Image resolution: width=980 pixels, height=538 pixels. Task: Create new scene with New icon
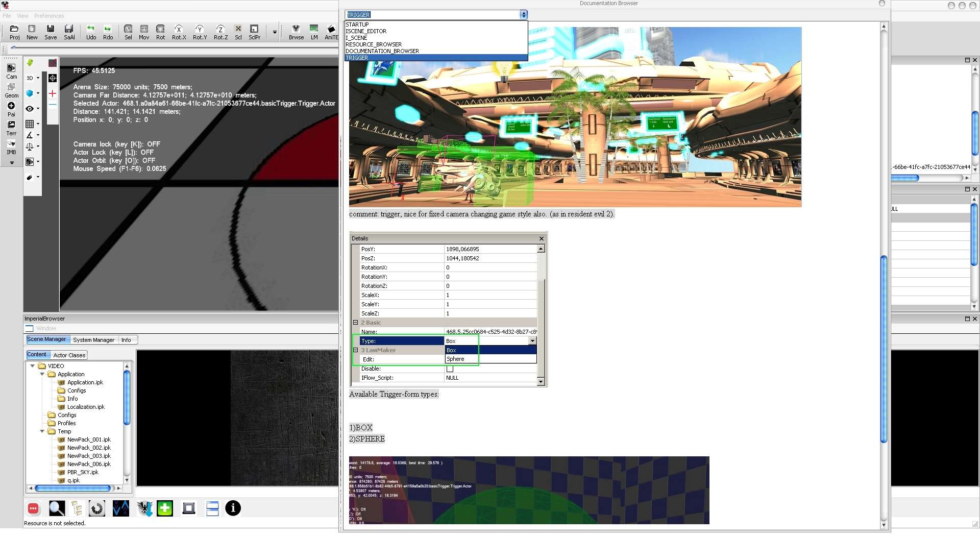click(32, 32)
